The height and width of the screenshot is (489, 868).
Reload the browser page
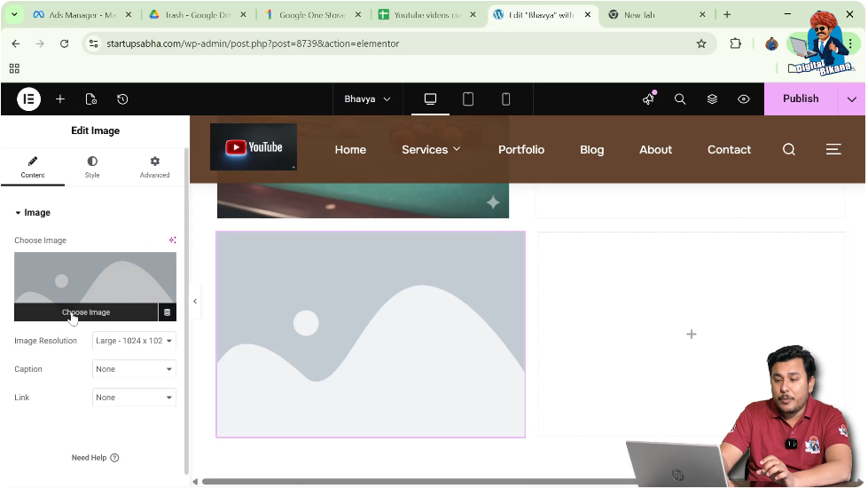64,43
